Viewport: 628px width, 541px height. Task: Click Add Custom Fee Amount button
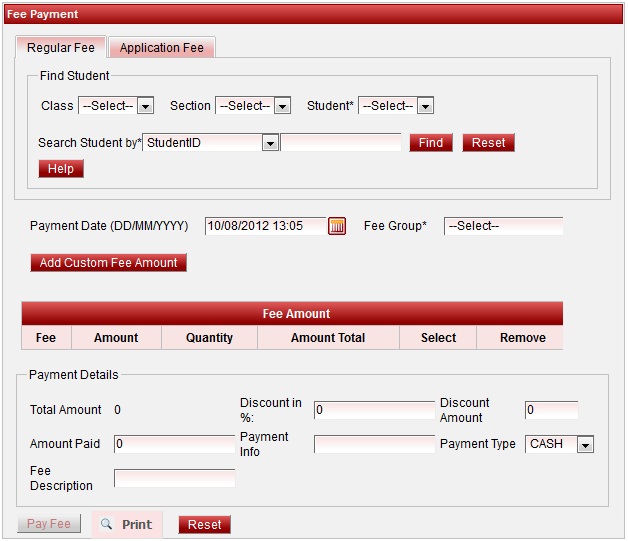(x=108, y=263)
